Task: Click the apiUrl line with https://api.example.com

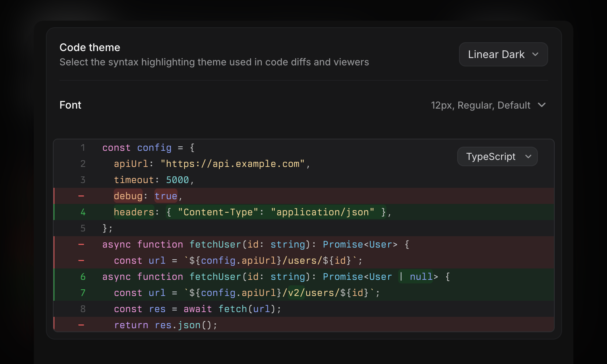Action: (304, 164)
